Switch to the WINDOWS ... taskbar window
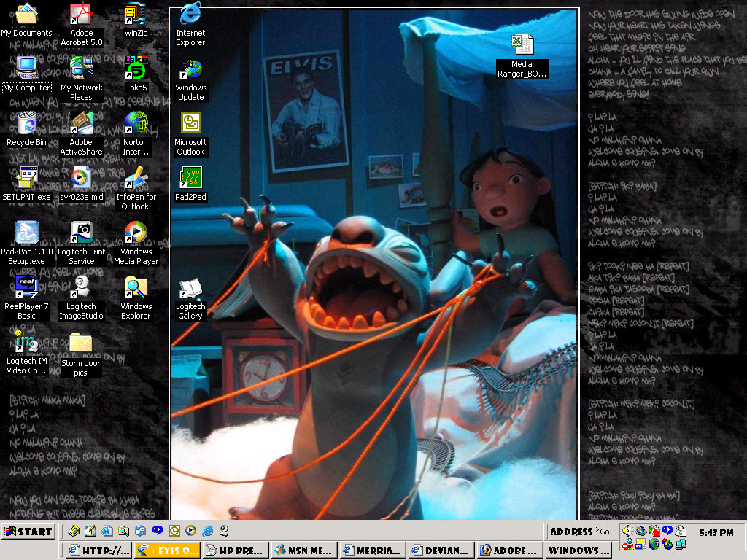The height and width of the screenshot is (560, 747). click(x=578, y=551)
